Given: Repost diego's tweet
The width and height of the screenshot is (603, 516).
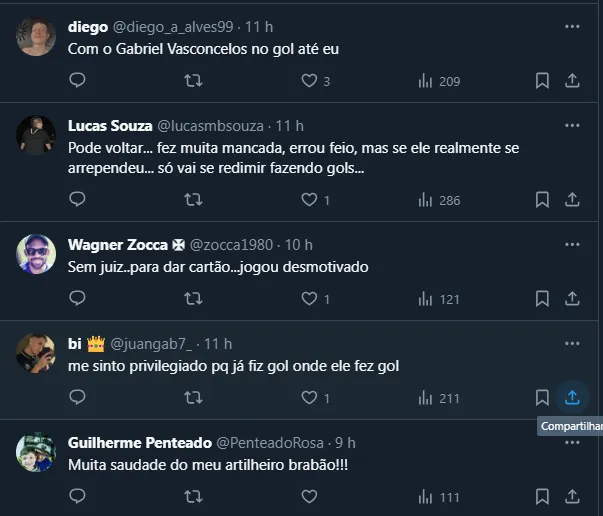Looking at the screenshot, I should 194,81.
